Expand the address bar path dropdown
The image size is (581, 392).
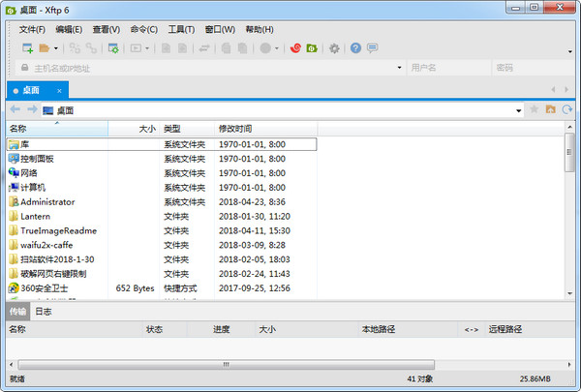click(x=519, y=110)
